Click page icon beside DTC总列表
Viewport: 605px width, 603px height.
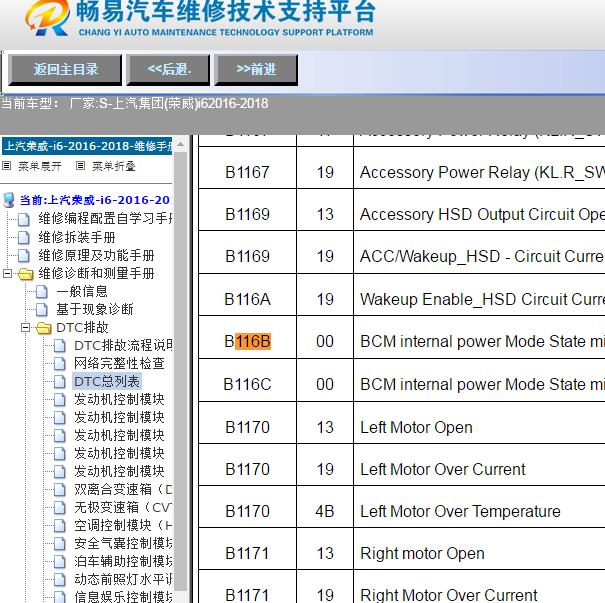point(60,382)
